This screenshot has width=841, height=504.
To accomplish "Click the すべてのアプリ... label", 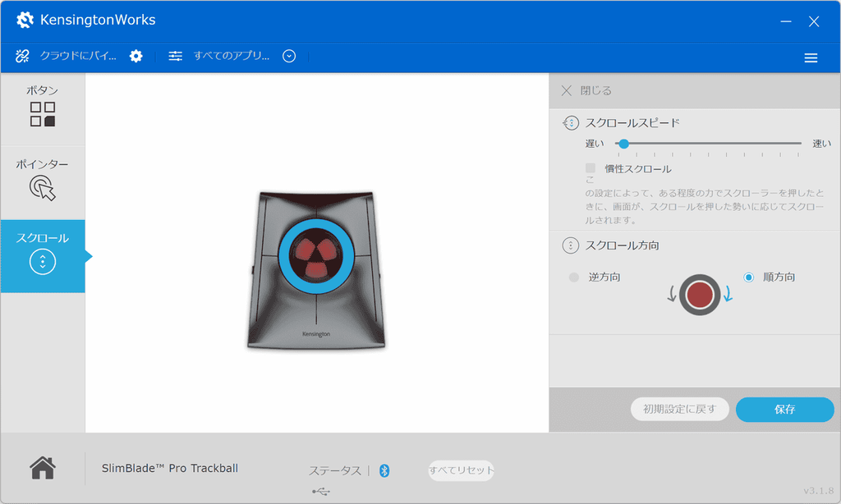I will 232,56.
